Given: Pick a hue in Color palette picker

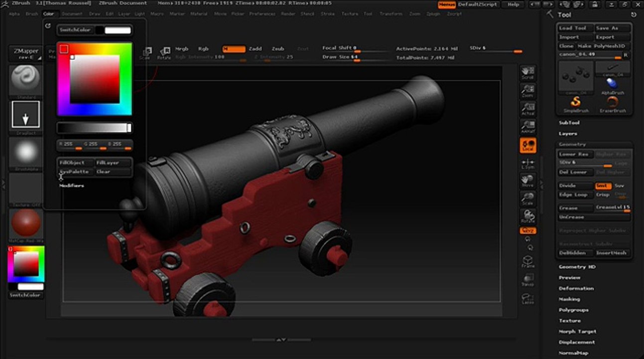Looking at the screenshot, I should [95, 79].
